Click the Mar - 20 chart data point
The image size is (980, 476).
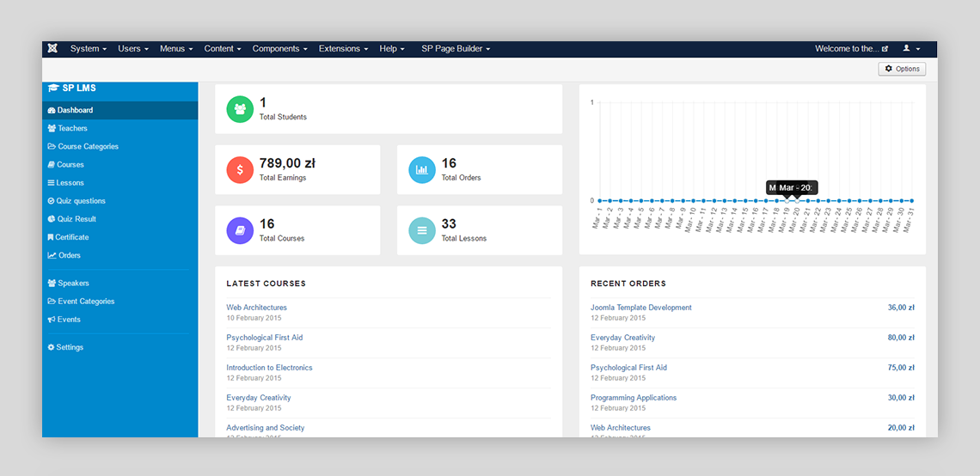point(797,201)
